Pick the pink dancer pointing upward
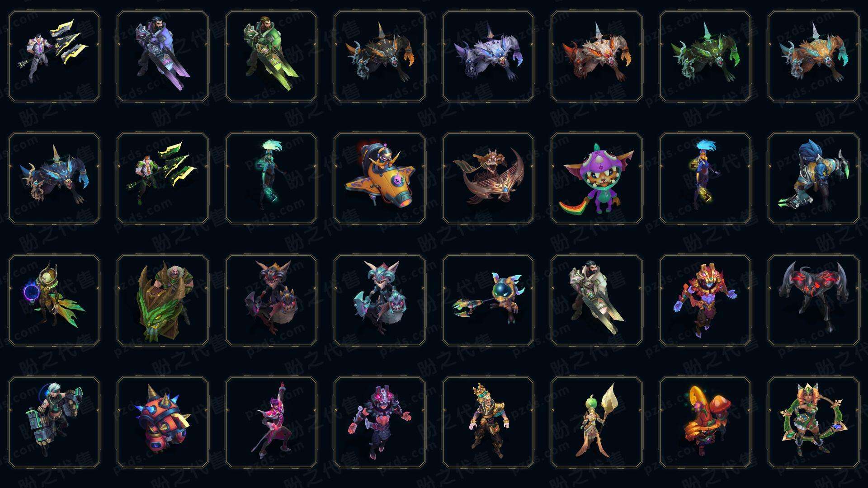Screen dimensions: 868x488 coord(271,422)
